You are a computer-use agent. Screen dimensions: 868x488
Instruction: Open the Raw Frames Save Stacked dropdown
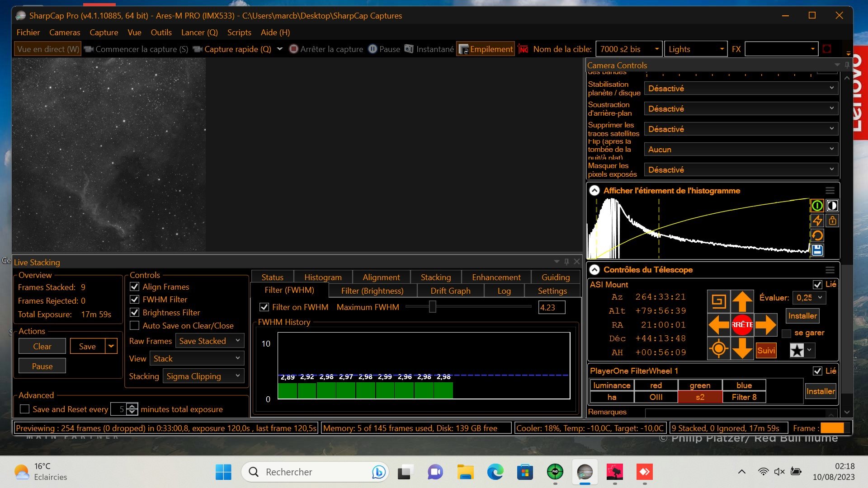coord(210,341)
